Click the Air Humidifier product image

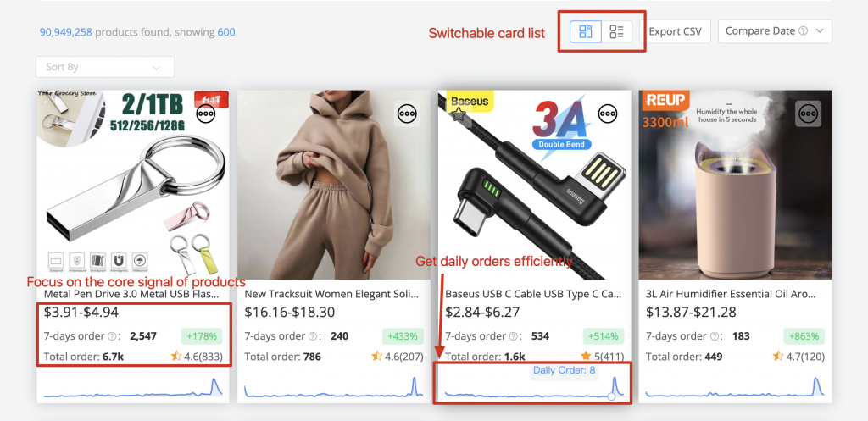735,185
